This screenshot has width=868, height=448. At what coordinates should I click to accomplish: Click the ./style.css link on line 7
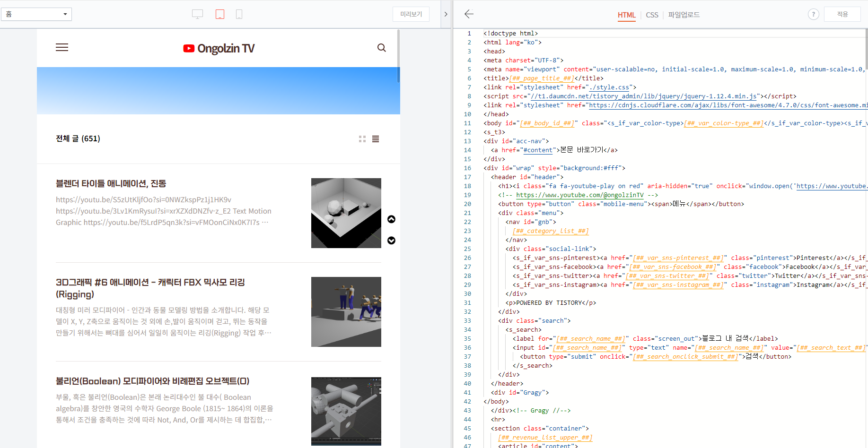tap(609, 87)
